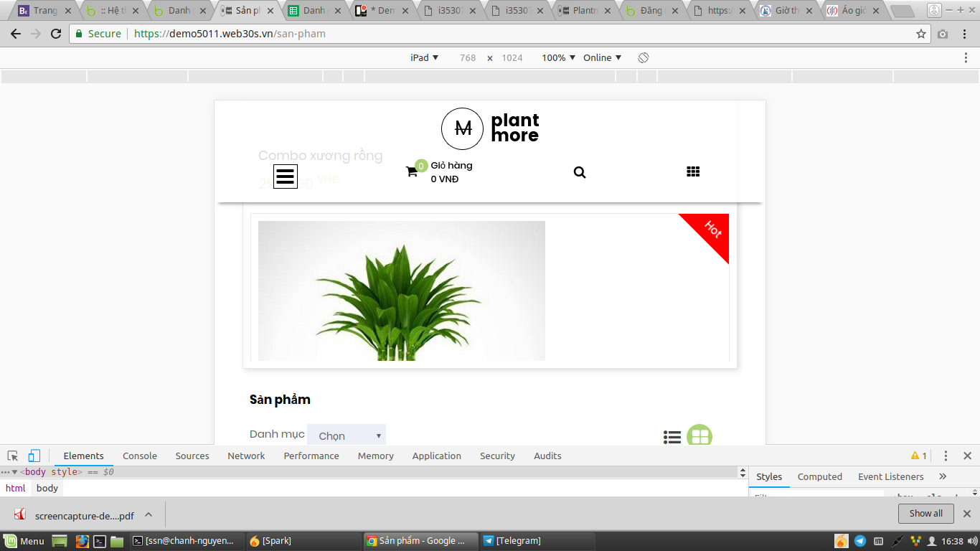This screenshot has height=551, width=980.
Task: Select body in the breadcrumb
Action: [47, 488]
